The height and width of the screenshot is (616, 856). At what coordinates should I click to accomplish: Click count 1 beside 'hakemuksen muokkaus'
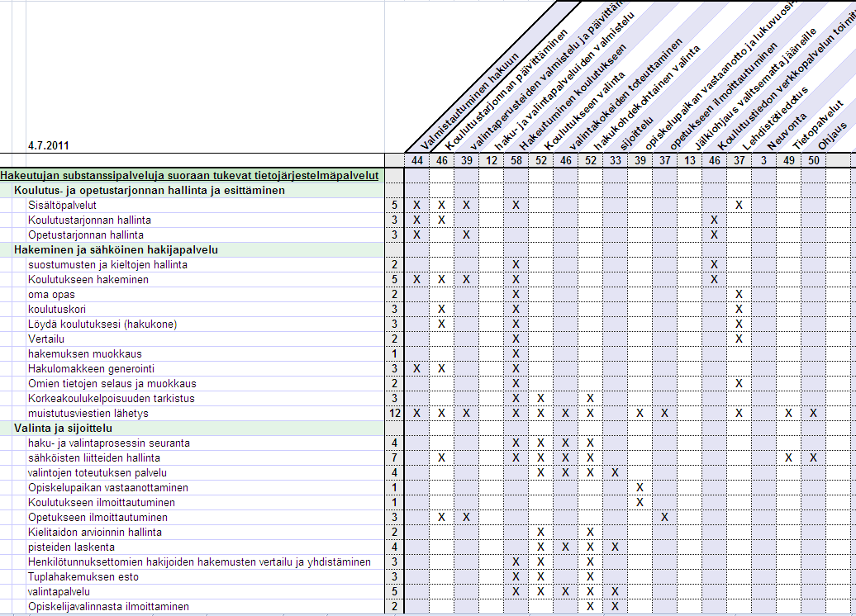point(395,353)
